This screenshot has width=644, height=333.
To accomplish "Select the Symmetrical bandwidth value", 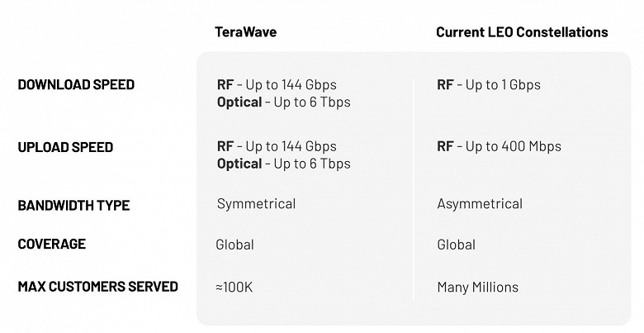I will pyautogui.click(x=256, y=204).
